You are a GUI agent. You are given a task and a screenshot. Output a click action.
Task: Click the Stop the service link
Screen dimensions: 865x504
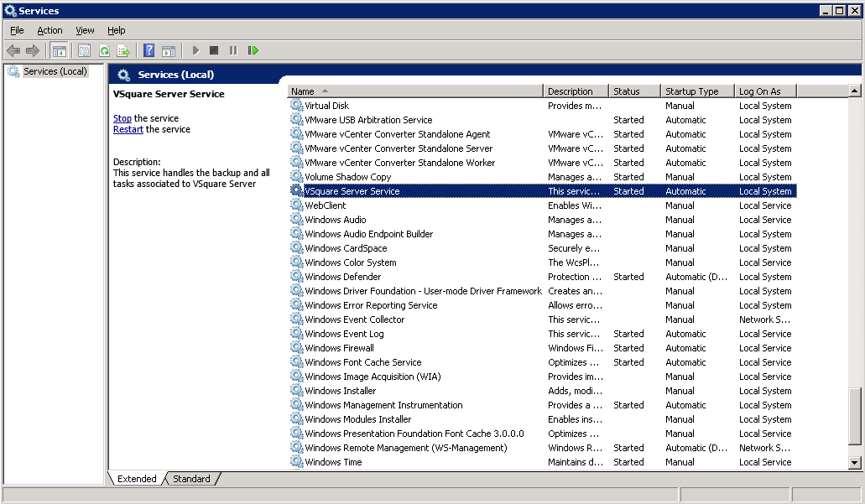pos(122,118)
